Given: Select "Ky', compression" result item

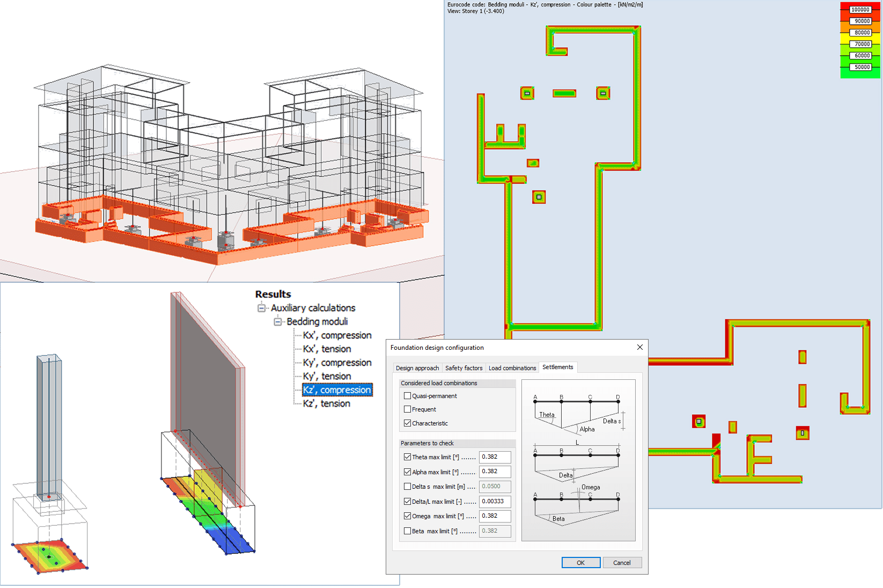Looking at the screenshot, I should point(337,362).
